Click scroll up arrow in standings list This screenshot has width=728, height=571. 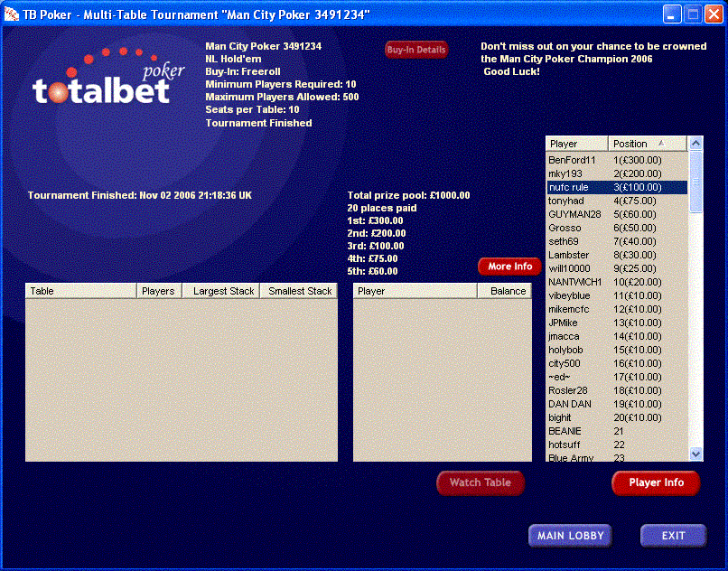point(695,144)
